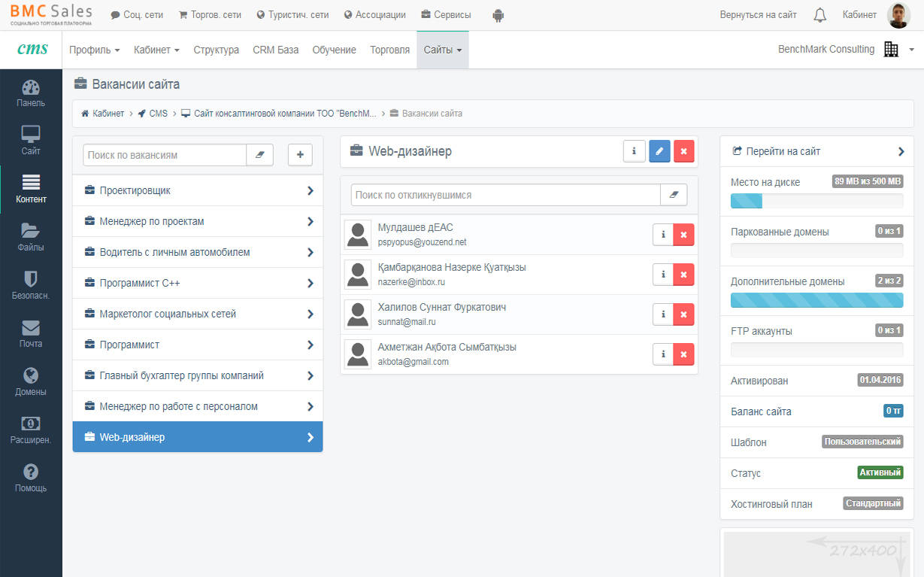Open the Домены globe icon
Image resolution: width=924 pixels, height=577 pixels.
31,382
